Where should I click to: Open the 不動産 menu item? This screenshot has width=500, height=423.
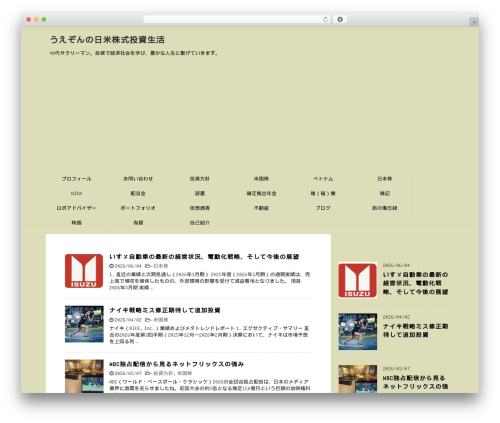[261, 208]
